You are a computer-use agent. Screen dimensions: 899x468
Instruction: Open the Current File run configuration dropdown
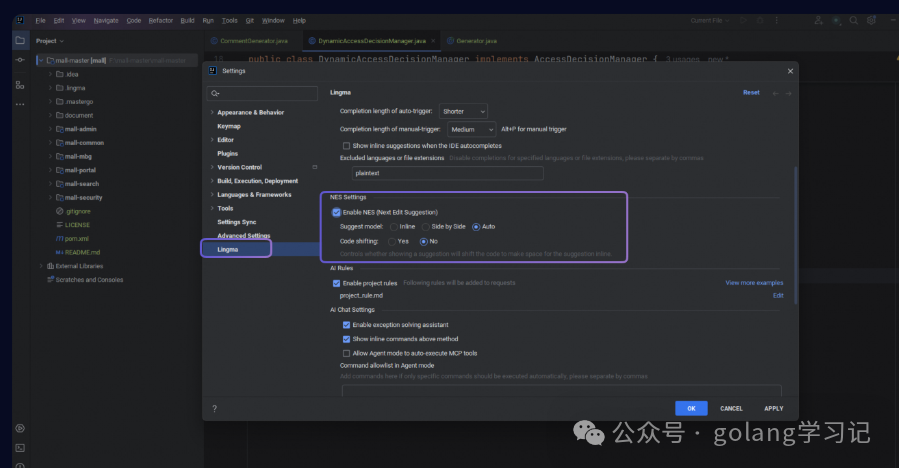(710, 21)
